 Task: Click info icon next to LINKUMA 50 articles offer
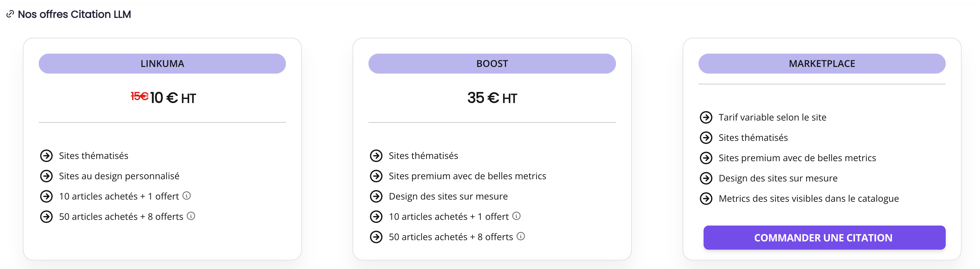pos(191,216)
